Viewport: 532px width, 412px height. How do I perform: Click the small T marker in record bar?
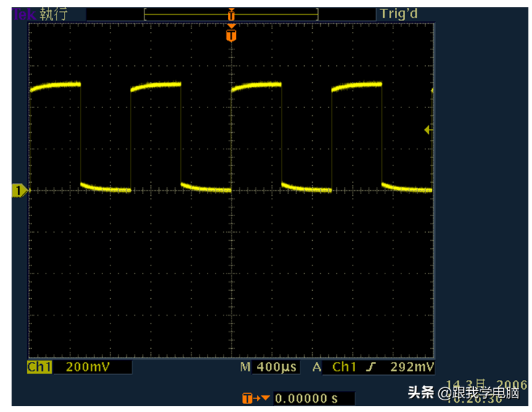[232, 15]
